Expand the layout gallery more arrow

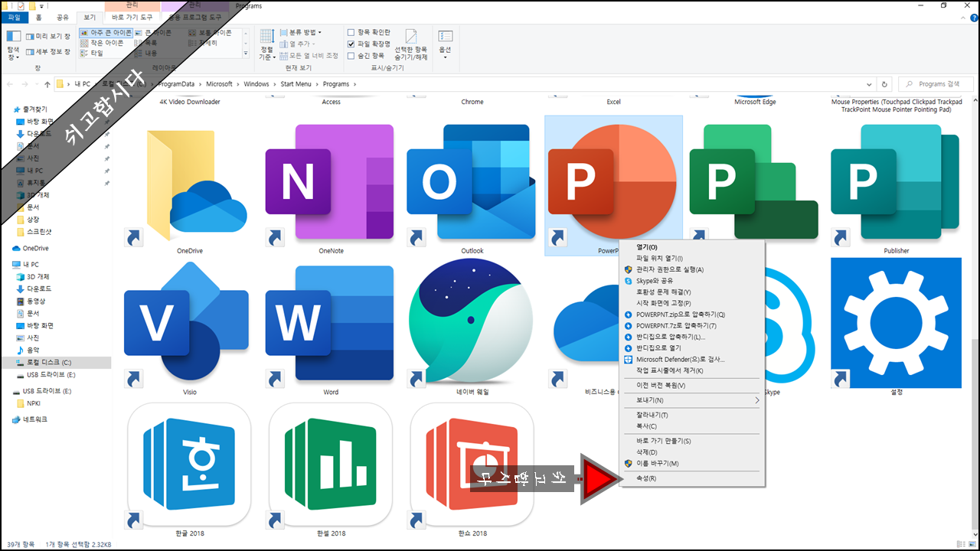click(246, 54)
